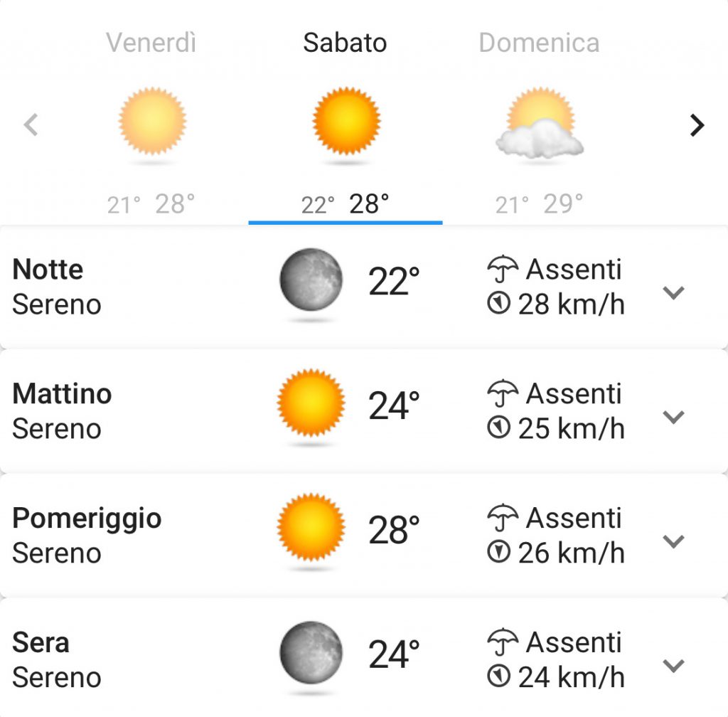Expand the Sera forecast details

pyautogui.click(x=674, y=666)
